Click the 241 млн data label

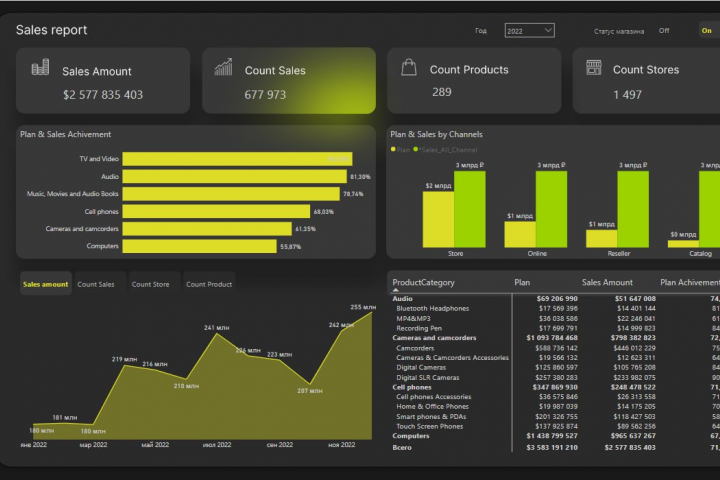[217, 328]
